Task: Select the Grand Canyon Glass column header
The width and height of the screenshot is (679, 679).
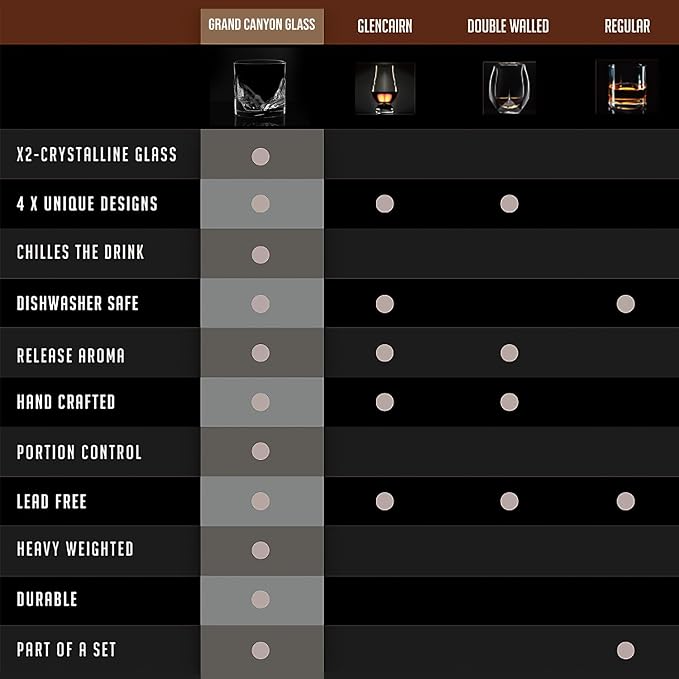Action: pyautogui.click(x=262, y=26)
